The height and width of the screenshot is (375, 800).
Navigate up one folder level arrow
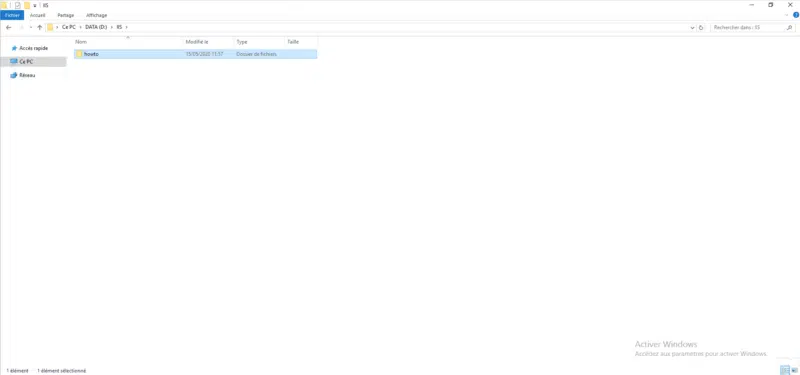click(x=40, y=28)
